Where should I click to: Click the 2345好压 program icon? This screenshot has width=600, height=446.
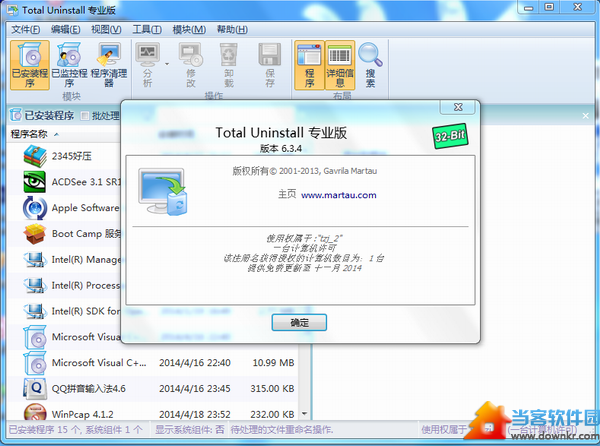pos(35,156)
